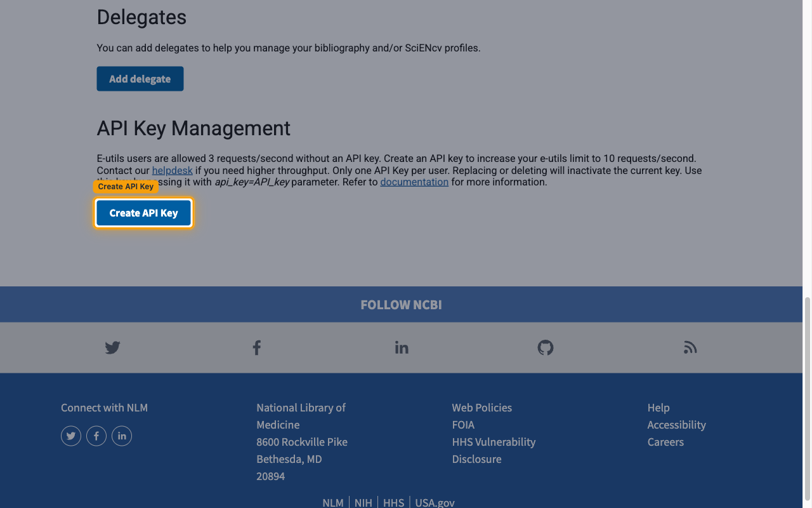Open the Web Policies footer link
The image size is (812, 508).
482,408
